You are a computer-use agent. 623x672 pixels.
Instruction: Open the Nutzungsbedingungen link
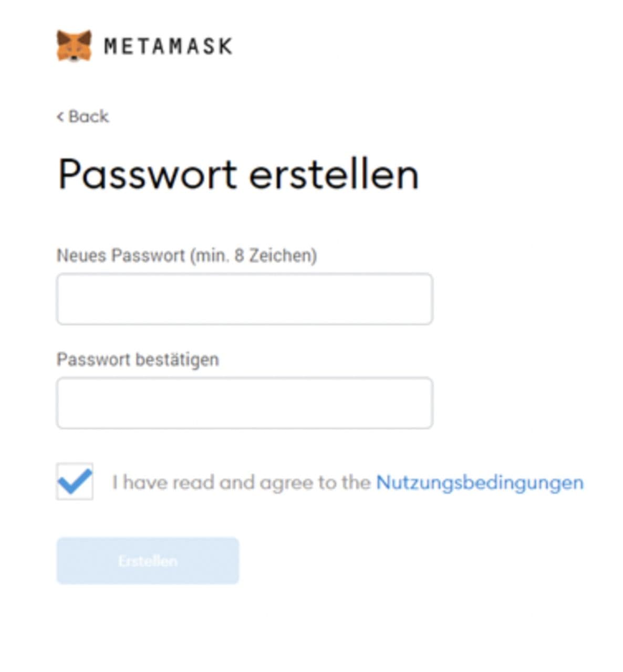coord(479,482)
